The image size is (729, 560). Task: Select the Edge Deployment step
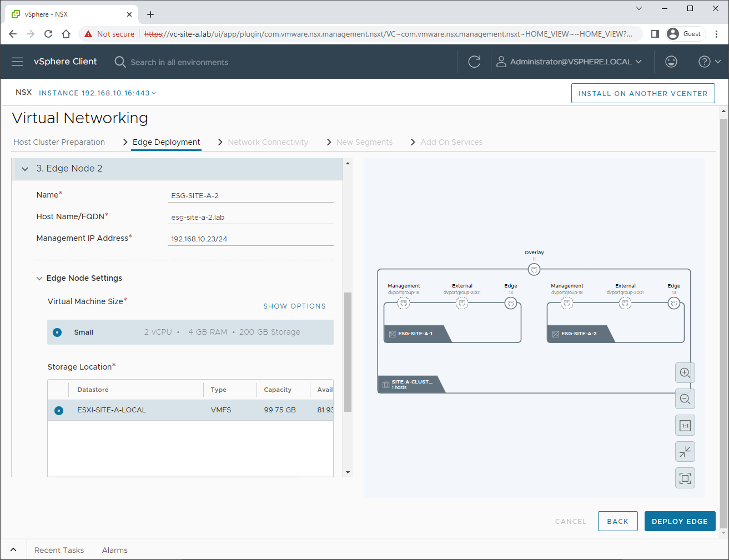pos(167,142)
